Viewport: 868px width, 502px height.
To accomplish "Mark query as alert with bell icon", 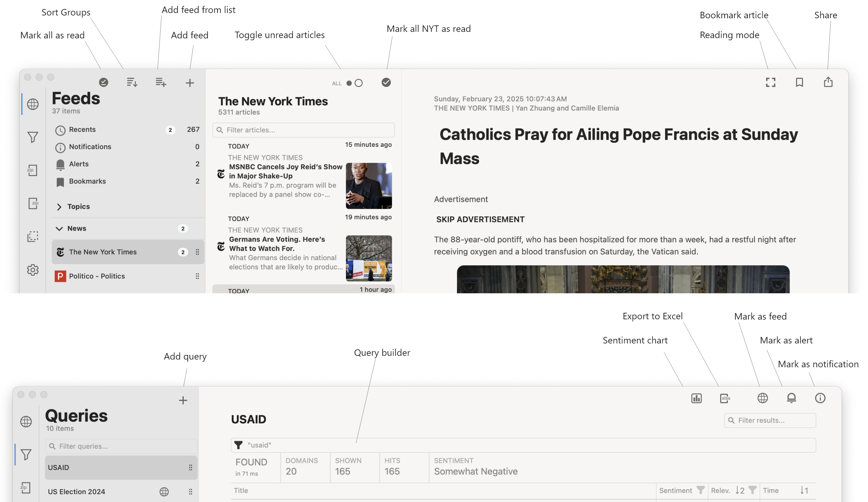I will pos(791,398).
